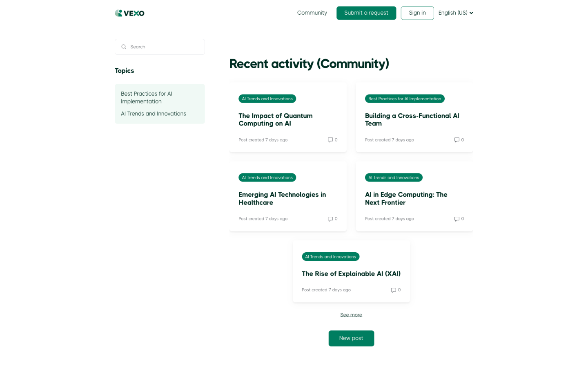Click comment icon on Cross-Functional AI Team post
Image resolution: width=588 pixels, height=368 pixels.
pos(457,140)
